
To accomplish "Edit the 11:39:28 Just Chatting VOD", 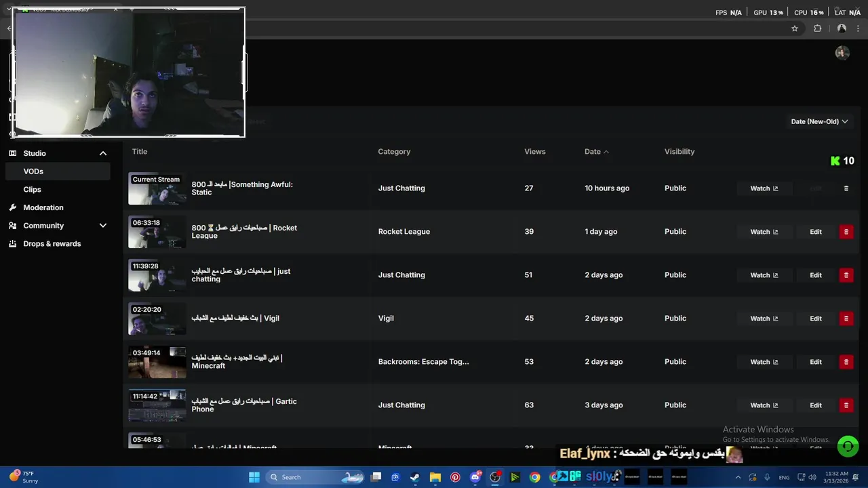I will click(x=816, y=275).
